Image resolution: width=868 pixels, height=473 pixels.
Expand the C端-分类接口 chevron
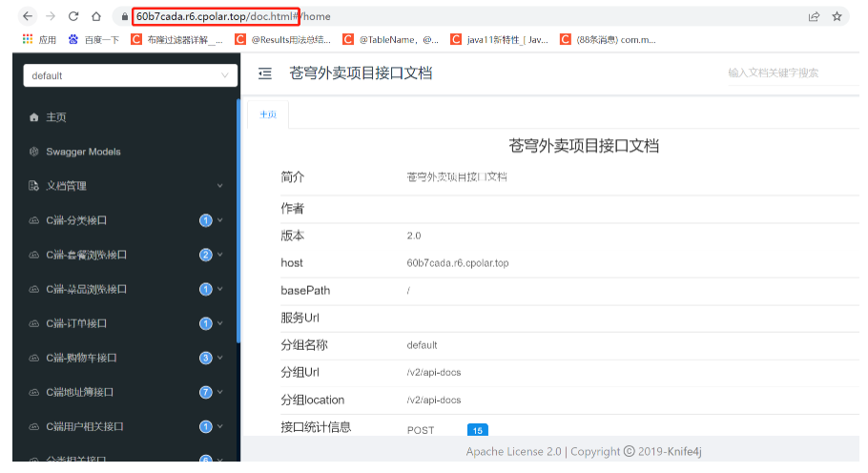point(219,220)
